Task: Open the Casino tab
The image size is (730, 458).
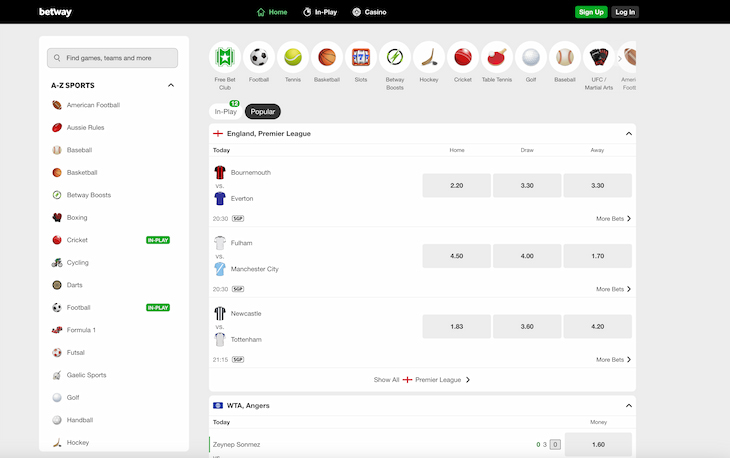Action: (x=369, y=12)
